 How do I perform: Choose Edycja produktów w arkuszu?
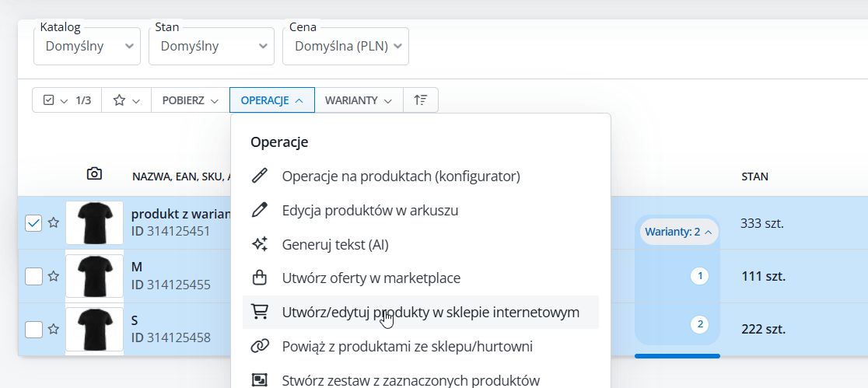(370, 210)
